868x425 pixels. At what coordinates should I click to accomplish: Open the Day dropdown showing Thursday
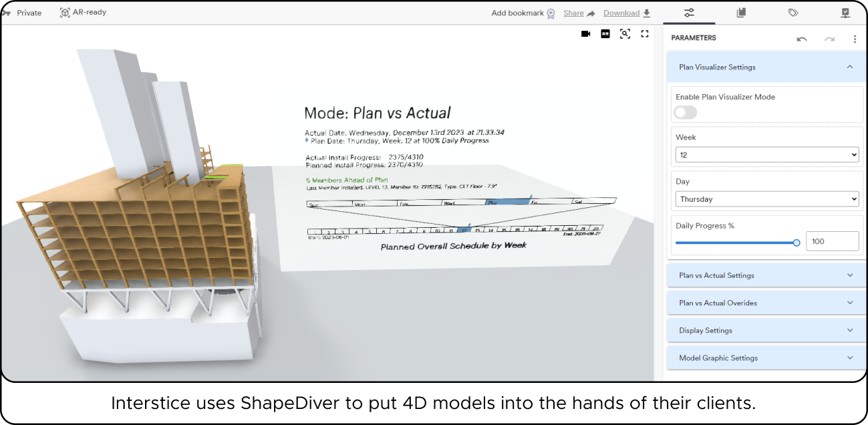click(x=766, y=199)
